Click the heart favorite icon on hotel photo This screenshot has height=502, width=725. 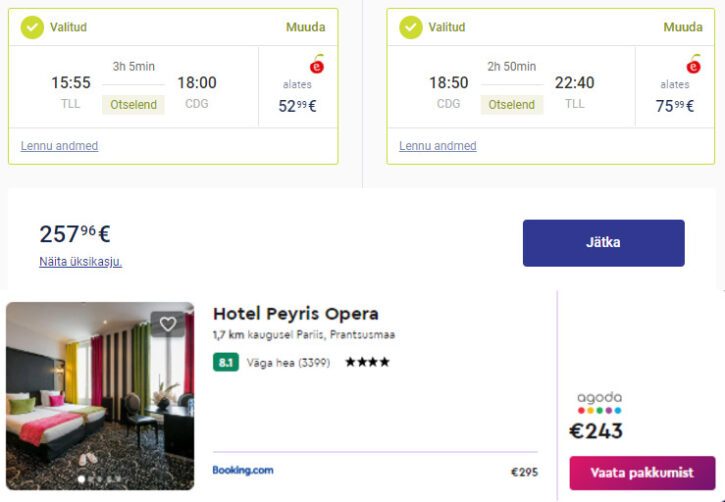pyautogui.click(x=168, y=324)
